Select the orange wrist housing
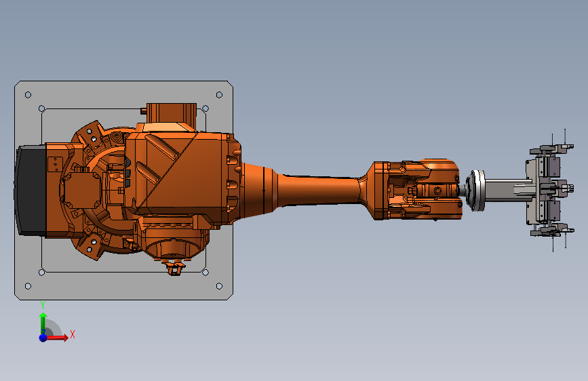 (x=417, y=190)
